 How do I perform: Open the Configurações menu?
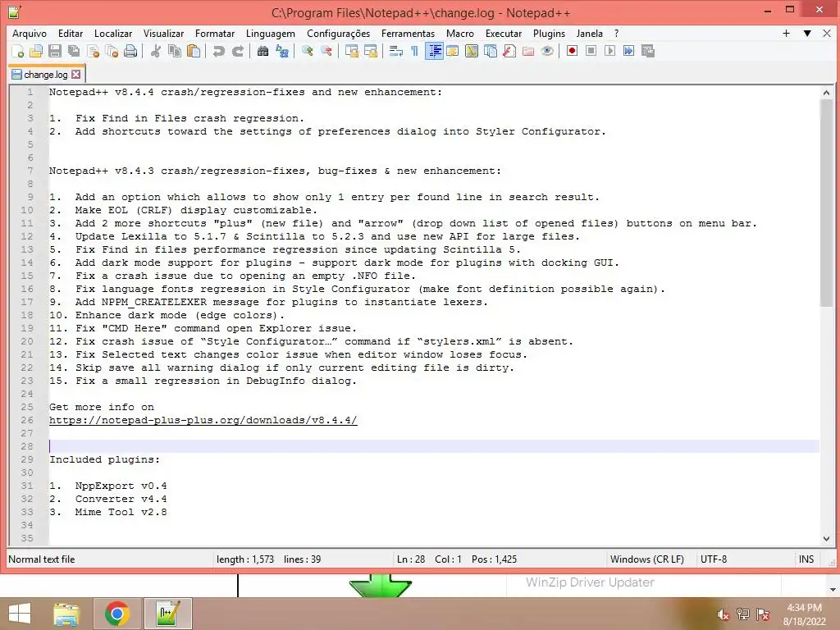(339, 33)
